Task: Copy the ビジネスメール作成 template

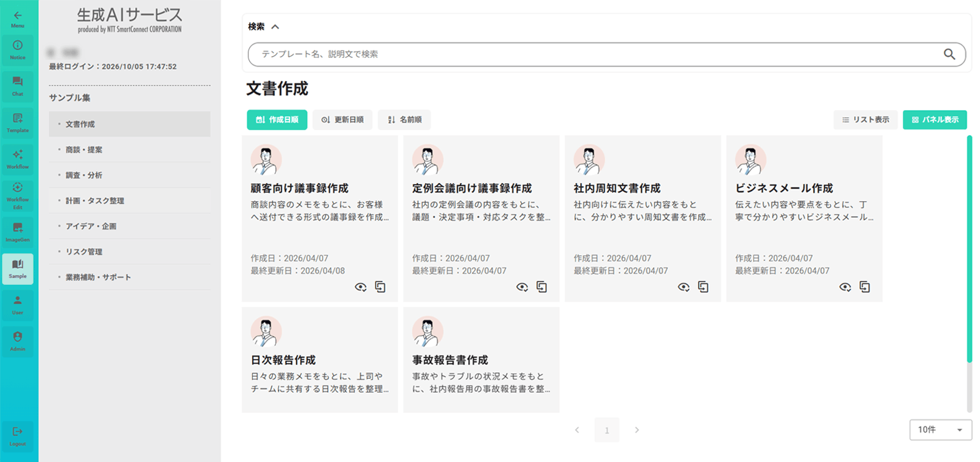Action: (x=865, y=287)
